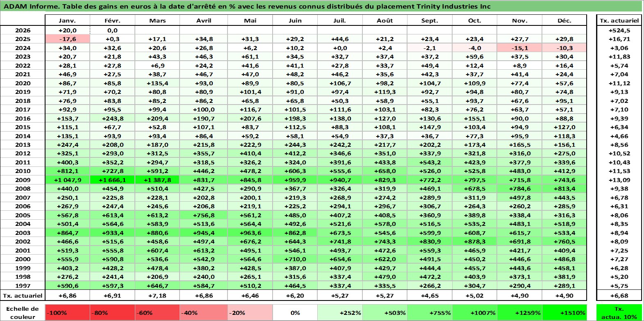Click the 2009 row label

pyautogui.click(x=23, y=180)
